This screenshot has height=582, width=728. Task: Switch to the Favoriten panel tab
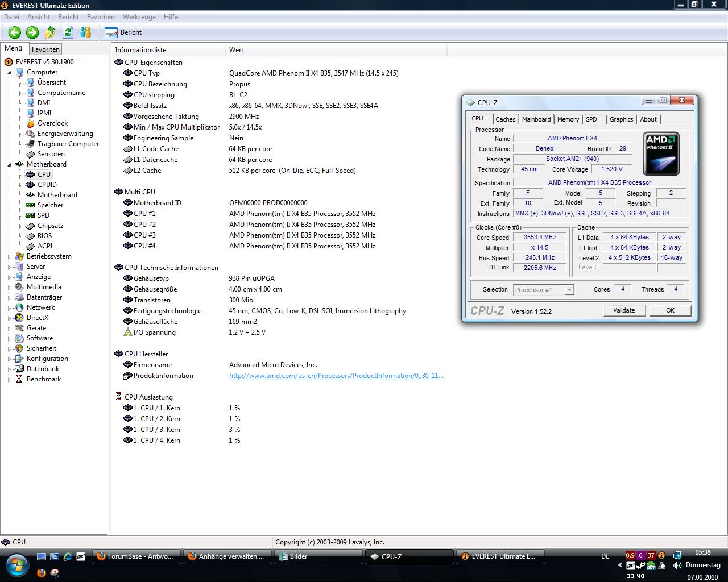click(45, 49)
